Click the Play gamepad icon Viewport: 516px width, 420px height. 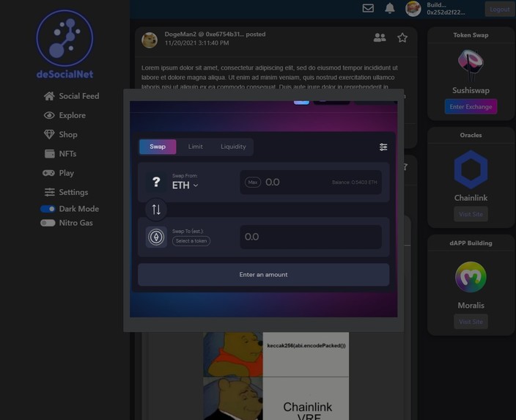48,173
